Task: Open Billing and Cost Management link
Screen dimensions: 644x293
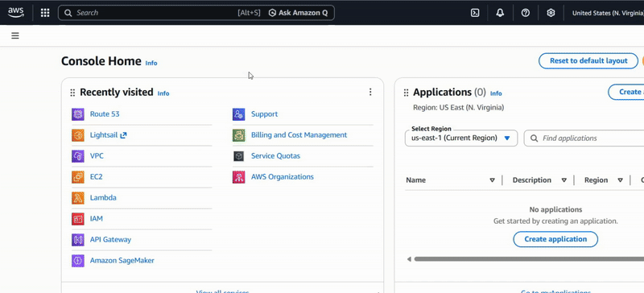Action: click(299, 134)
